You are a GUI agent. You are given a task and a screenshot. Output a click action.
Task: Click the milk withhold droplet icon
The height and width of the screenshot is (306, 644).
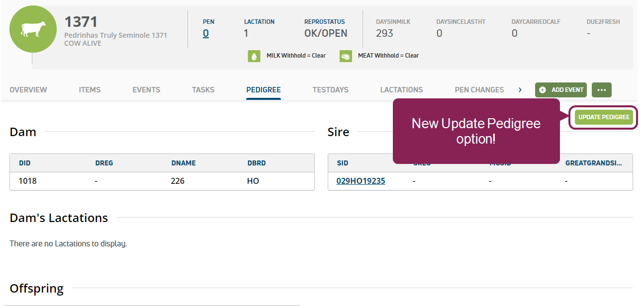click(x=254, y=56)
